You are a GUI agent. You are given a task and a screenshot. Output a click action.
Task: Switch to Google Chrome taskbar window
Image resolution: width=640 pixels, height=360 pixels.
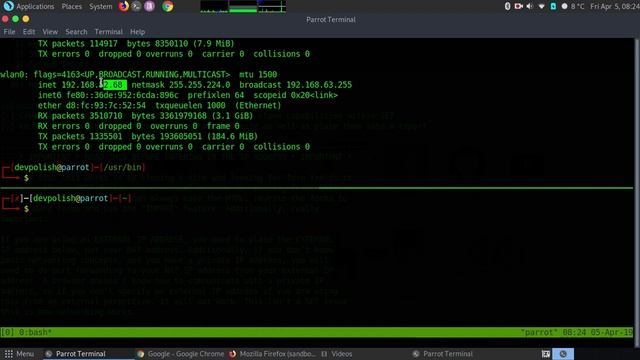[x=181, y=354]
